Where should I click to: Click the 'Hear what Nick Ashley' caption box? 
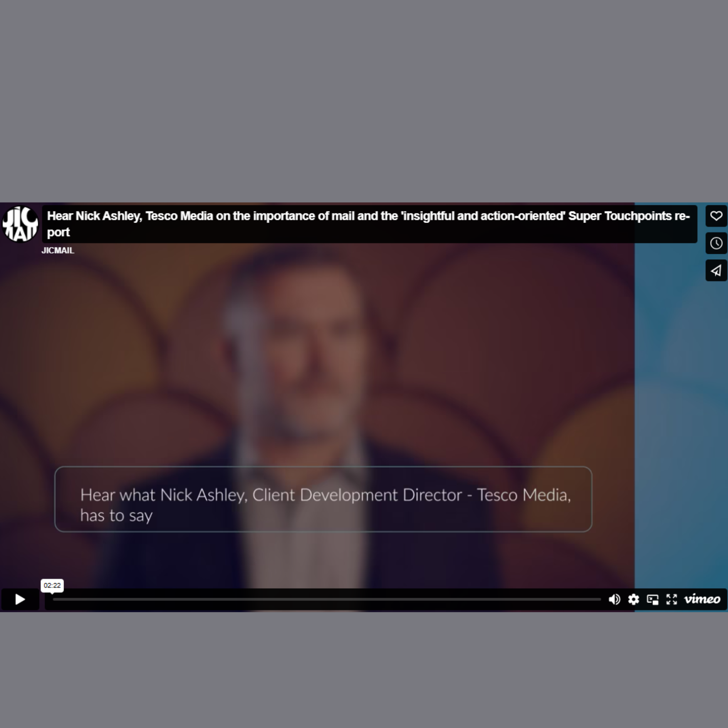(x=323, y=499)
